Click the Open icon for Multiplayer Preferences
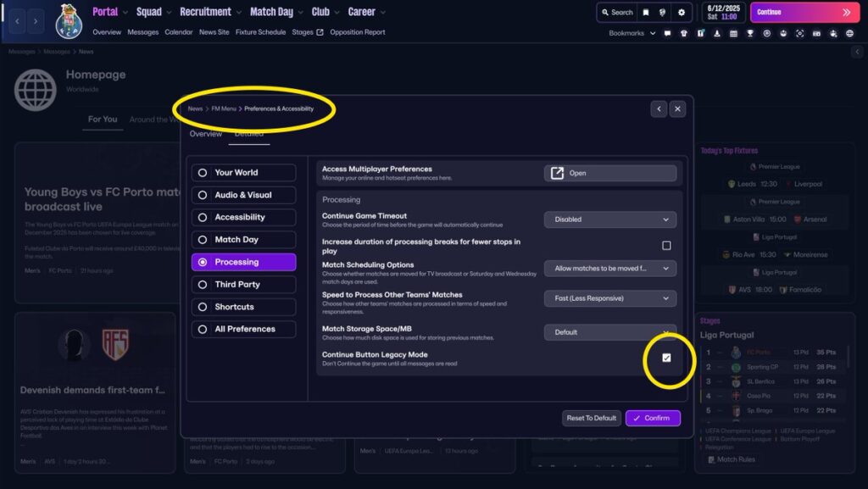The image size is (868, 489). click(557, 173)
